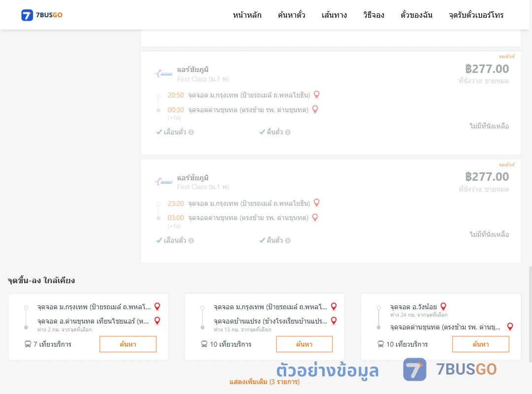Click แอร์ชัยภูมิ operator logo on 20:50 trip

coord(164,73)
